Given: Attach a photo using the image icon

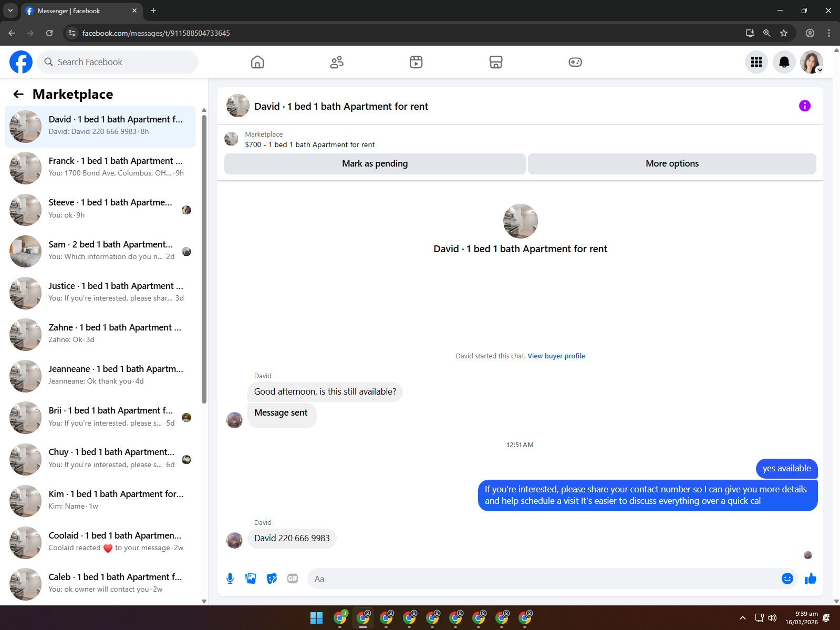Looking at the screenshot, I should [251, 579].
